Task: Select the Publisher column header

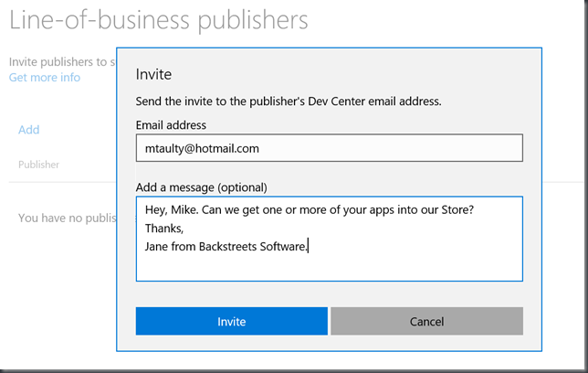Action: pyautogui.click(x=39, y=165)
